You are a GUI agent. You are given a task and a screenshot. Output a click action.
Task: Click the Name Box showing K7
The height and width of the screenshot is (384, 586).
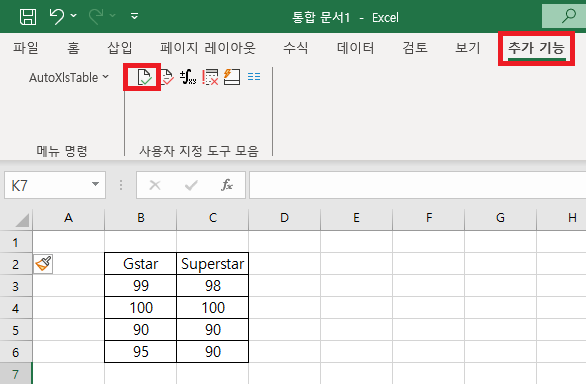coord(55,185)
